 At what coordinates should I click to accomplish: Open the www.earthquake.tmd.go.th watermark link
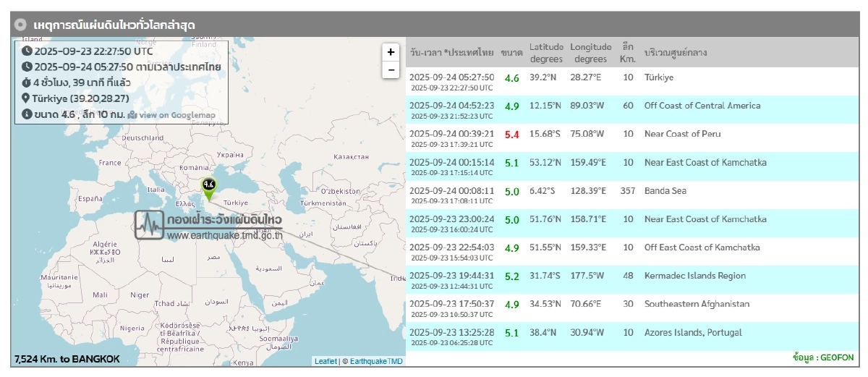pyautogui.click(x=224, y=236)
